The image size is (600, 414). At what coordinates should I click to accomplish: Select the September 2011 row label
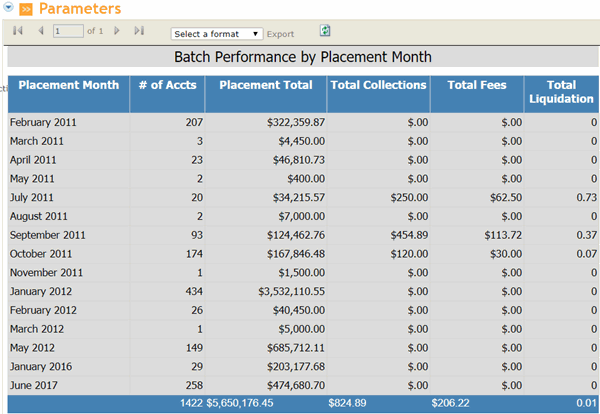47,234
